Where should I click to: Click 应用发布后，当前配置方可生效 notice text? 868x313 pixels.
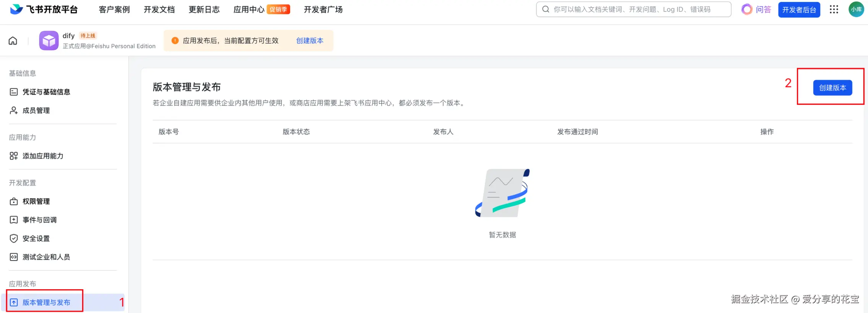click(x=231, y=41)
